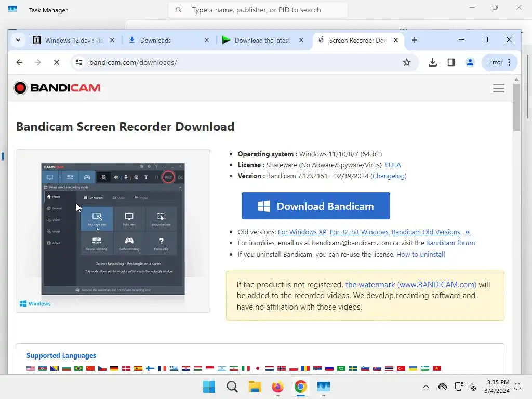Screen dimensions: 532x399
Task: Select the Brazil flag language
Action: [x=78, y=368]
